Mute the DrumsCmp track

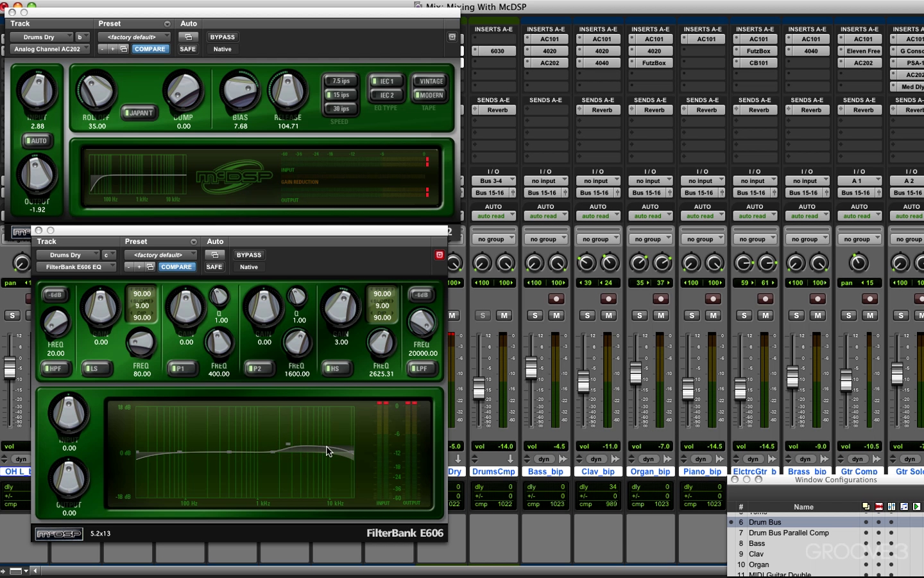[504, 315]
